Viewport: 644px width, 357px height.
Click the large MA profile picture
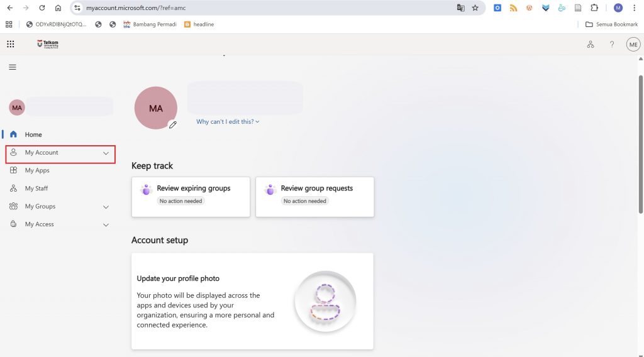[156, 108]
